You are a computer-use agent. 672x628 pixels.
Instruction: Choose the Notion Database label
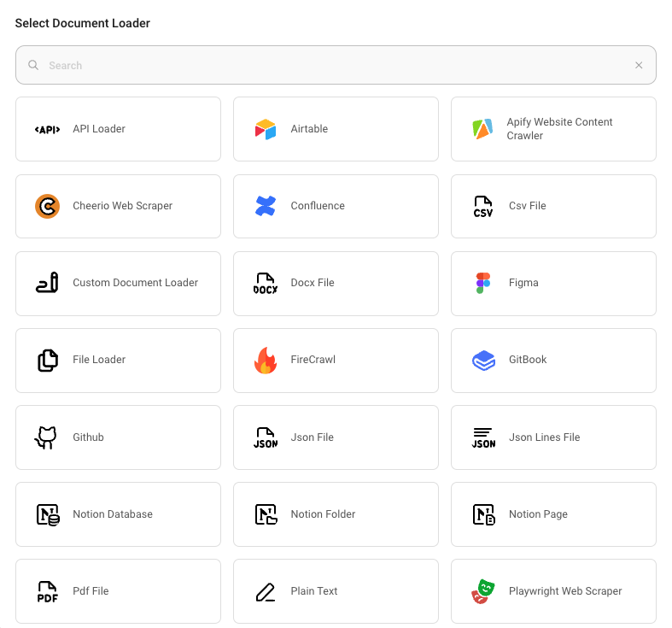point(113,514)
